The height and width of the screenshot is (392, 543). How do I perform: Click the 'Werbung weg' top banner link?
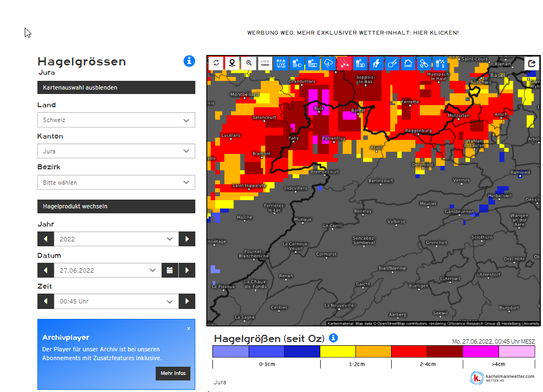(x=353, y=33)
